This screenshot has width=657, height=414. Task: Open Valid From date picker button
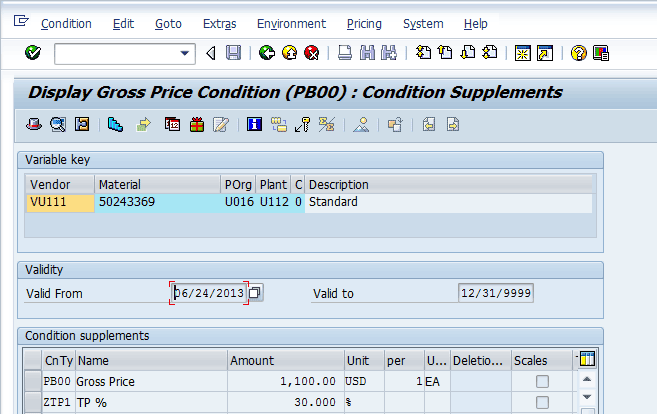(255, 293)
